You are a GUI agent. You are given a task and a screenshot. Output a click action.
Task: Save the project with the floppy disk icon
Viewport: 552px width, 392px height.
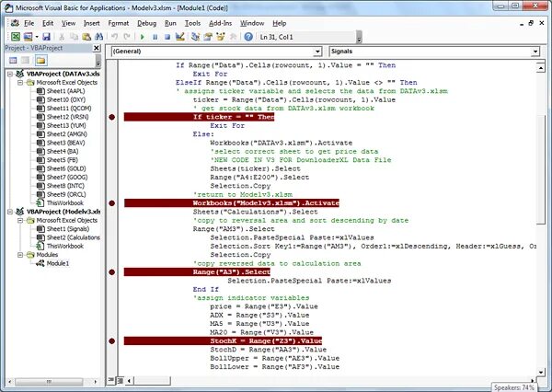[46, 37]
